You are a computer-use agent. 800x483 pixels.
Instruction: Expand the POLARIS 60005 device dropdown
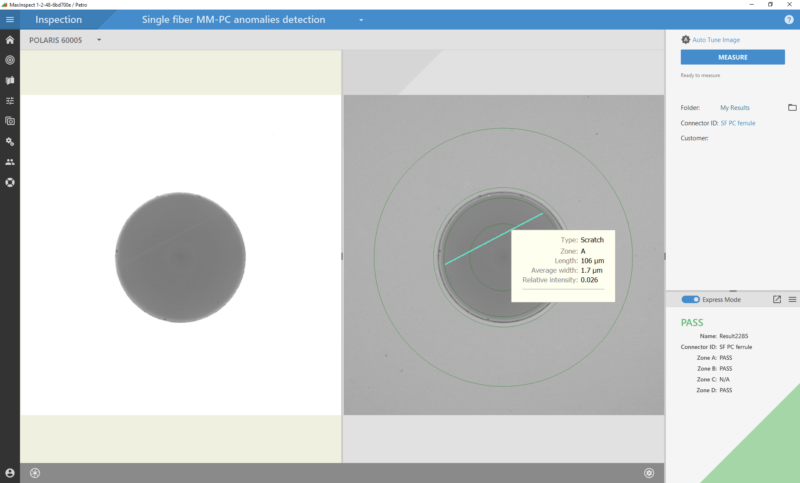[99, 40]
